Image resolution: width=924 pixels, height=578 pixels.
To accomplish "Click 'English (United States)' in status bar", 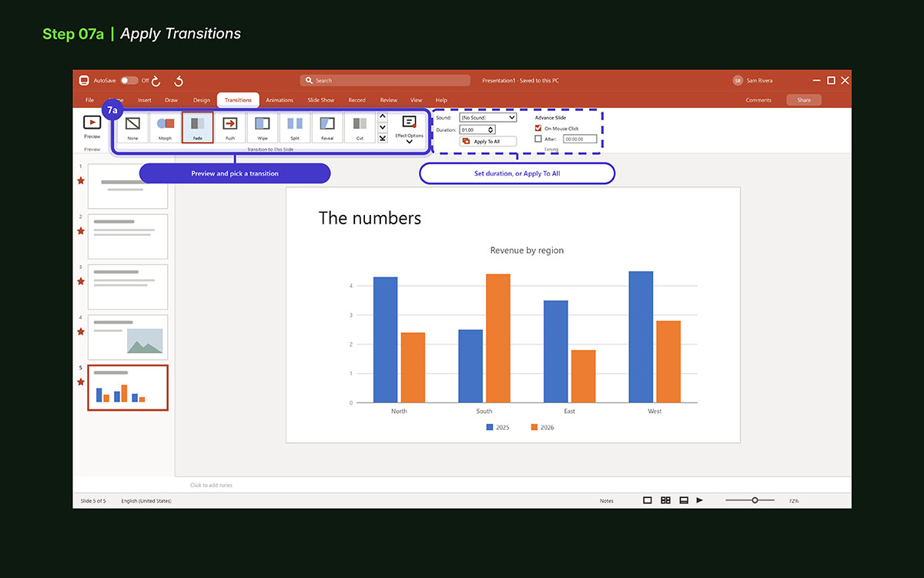I will (x=146, y=501).
